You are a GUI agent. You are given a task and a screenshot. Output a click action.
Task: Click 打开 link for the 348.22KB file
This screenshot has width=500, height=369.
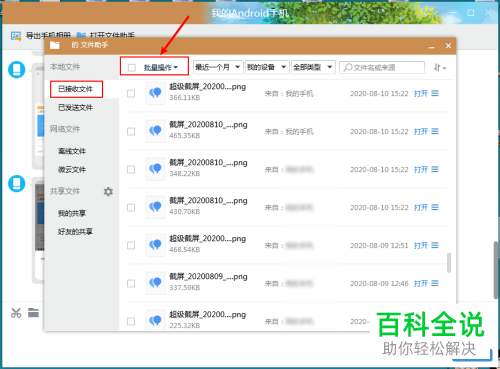pyautogui.click(x=421, y=170)
